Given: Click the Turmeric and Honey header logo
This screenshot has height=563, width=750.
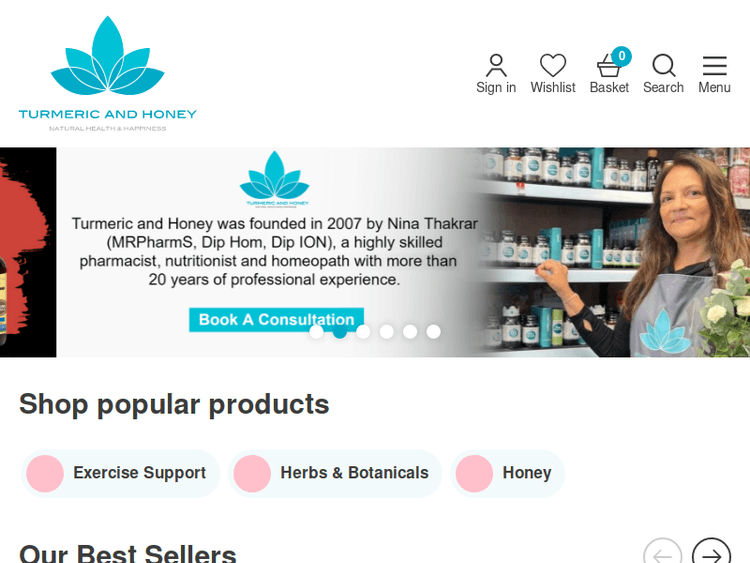Looking at the screenshot, I should [108, 74].
